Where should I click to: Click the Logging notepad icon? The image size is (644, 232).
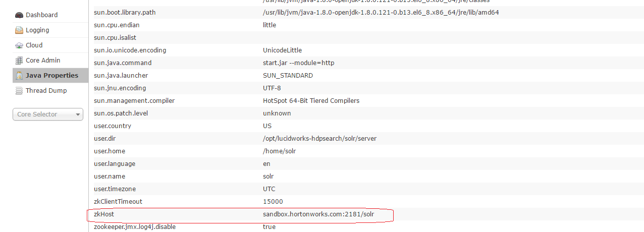19,30
